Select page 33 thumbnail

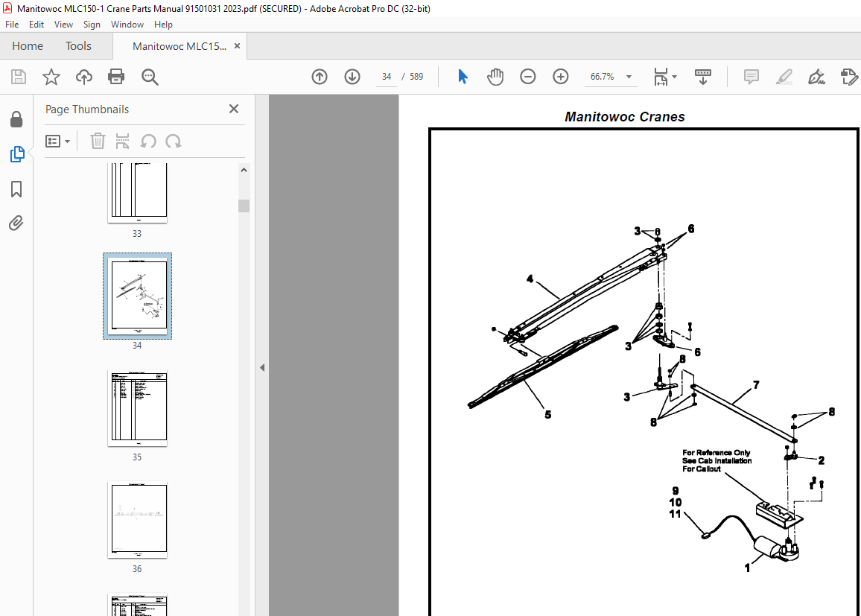pyautogui.click(x=137, y=192)
